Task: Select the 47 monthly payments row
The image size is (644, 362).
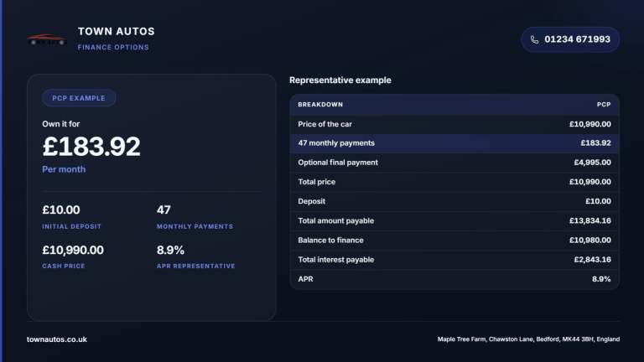Action: [x=454, y=143]
